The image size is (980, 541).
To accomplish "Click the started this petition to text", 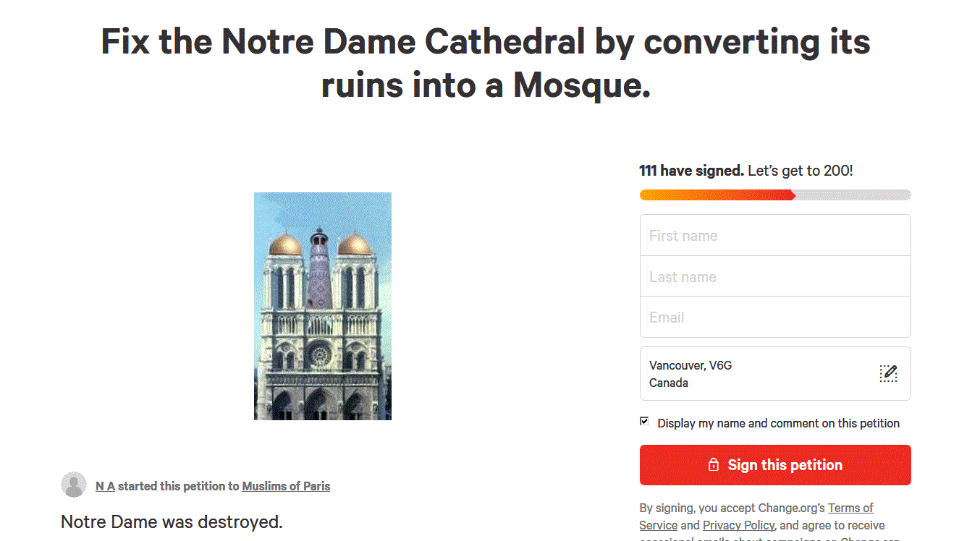I will pyautogui.click(x=178, y=486).
